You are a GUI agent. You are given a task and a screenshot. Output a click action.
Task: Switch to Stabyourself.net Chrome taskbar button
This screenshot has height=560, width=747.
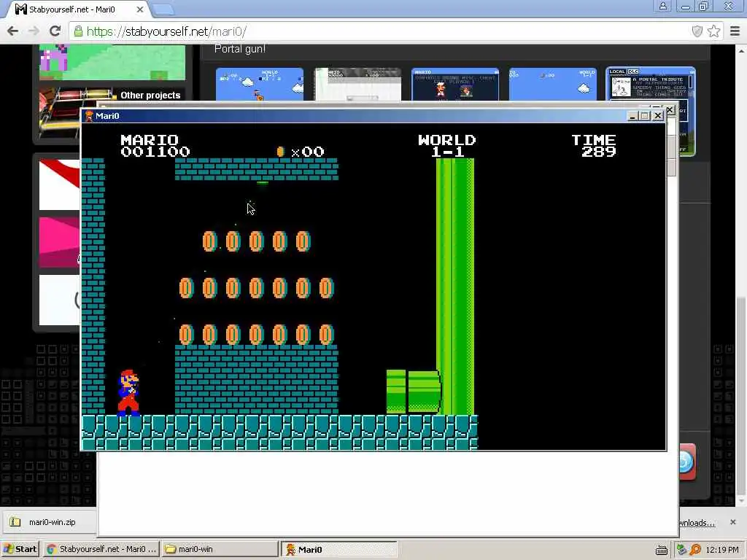coord(102,549)
